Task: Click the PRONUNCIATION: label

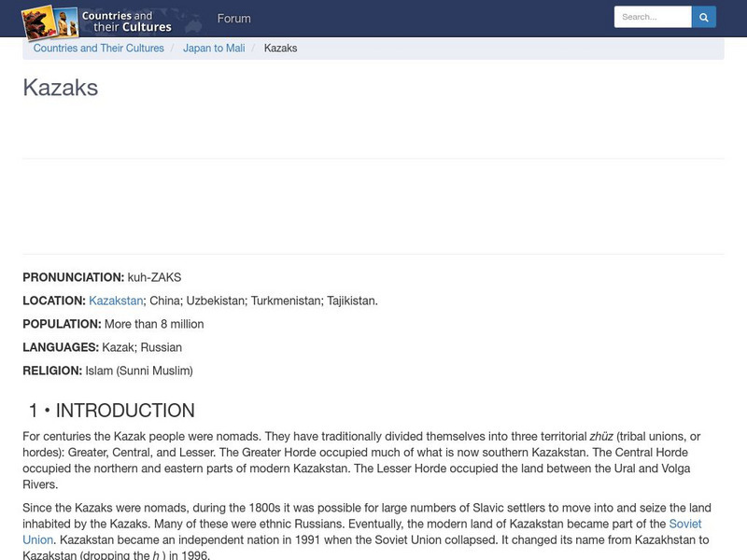Action: point(74,277)
